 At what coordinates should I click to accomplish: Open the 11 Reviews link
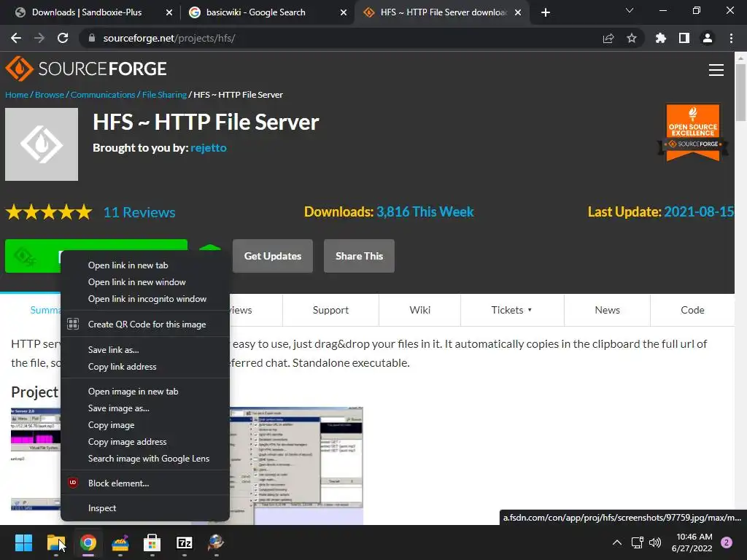click(139, 212)
